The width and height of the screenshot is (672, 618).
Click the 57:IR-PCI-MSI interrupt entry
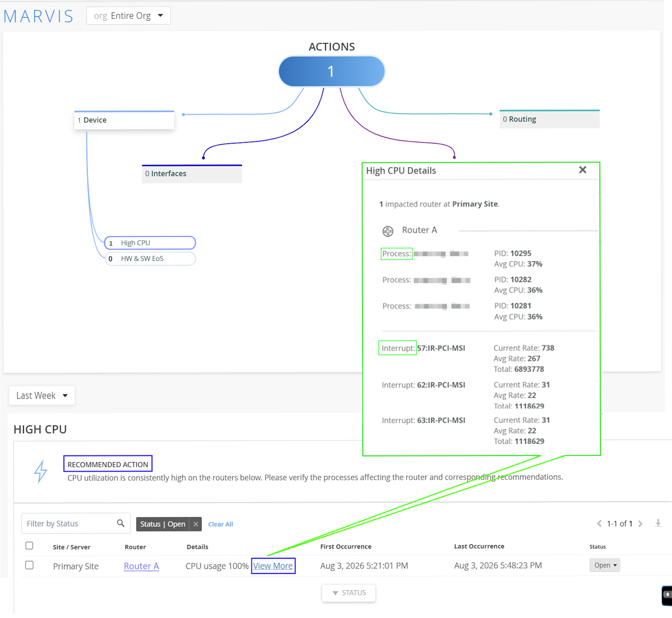coord(441,348)
